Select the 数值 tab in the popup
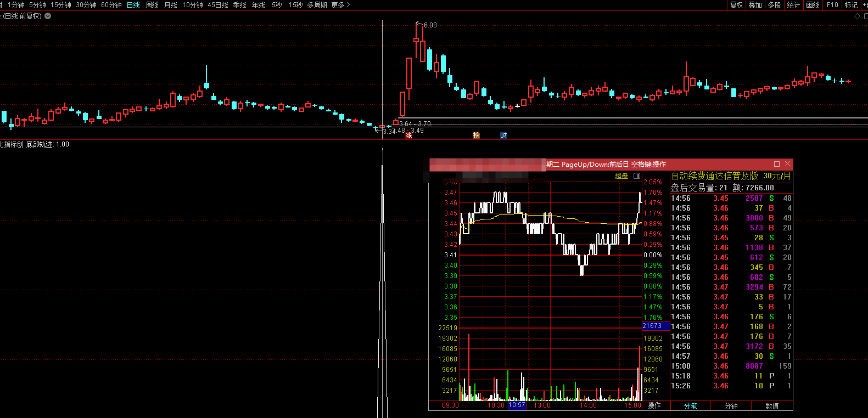 772,406
